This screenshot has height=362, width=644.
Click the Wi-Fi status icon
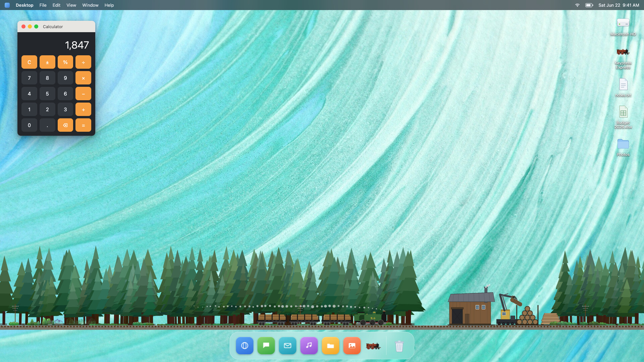coord(577,5)
